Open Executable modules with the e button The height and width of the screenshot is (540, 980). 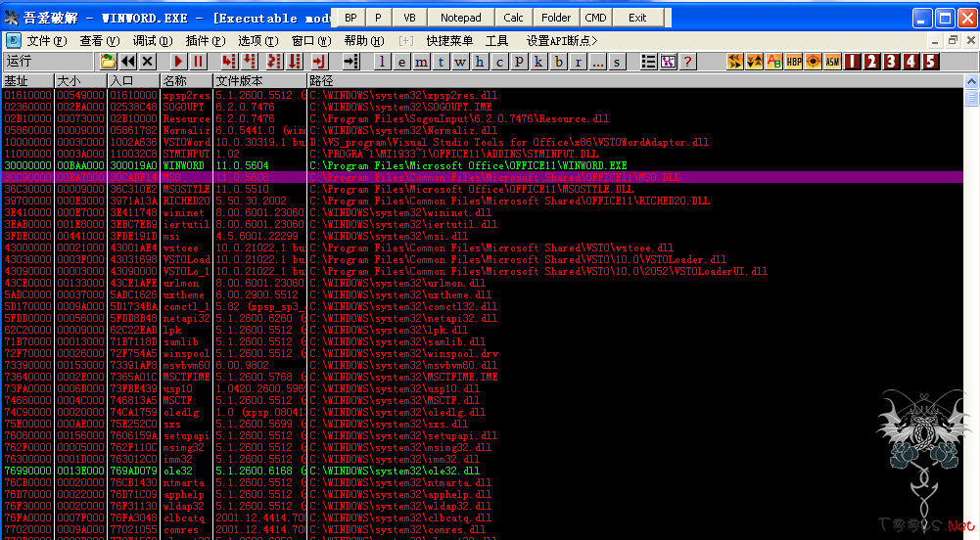(x=401, y=62)
